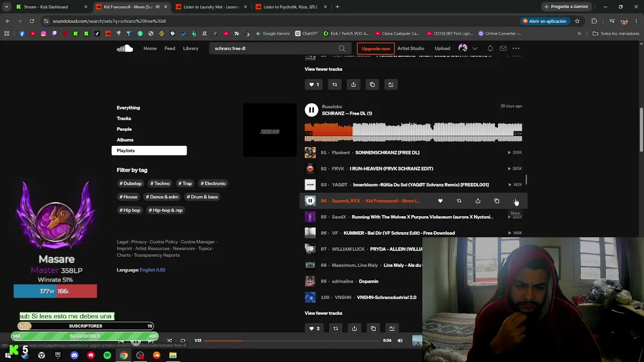Screen dimensions: 644x362
Task: Add SCHRANZ — Free DL playlist to Next up
Action: (392, 328)
